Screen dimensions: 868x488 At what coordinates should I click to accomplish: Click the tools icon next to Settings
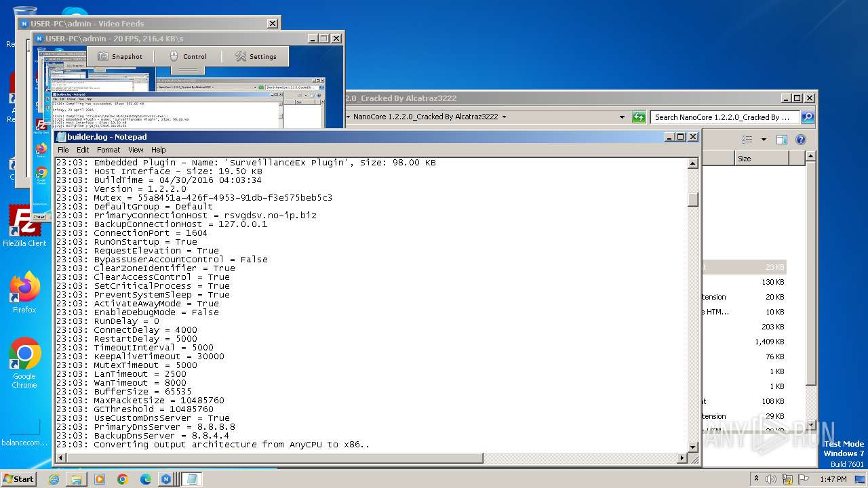(241, 56)
